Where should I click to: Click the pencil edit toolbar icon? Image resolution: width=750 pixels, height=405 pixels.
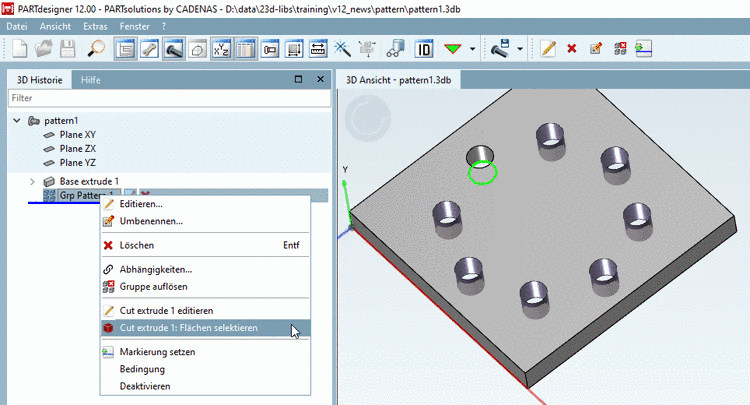coord(548,49)
